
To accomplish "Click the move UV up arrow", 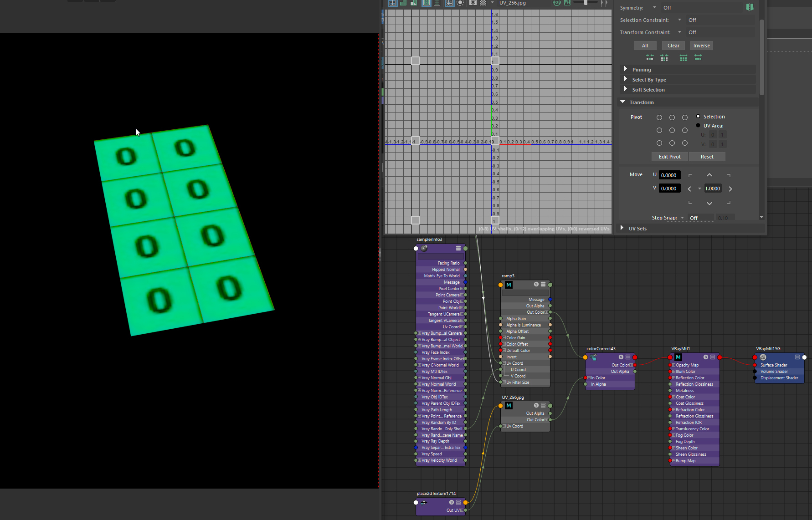I will click(709, 175).
